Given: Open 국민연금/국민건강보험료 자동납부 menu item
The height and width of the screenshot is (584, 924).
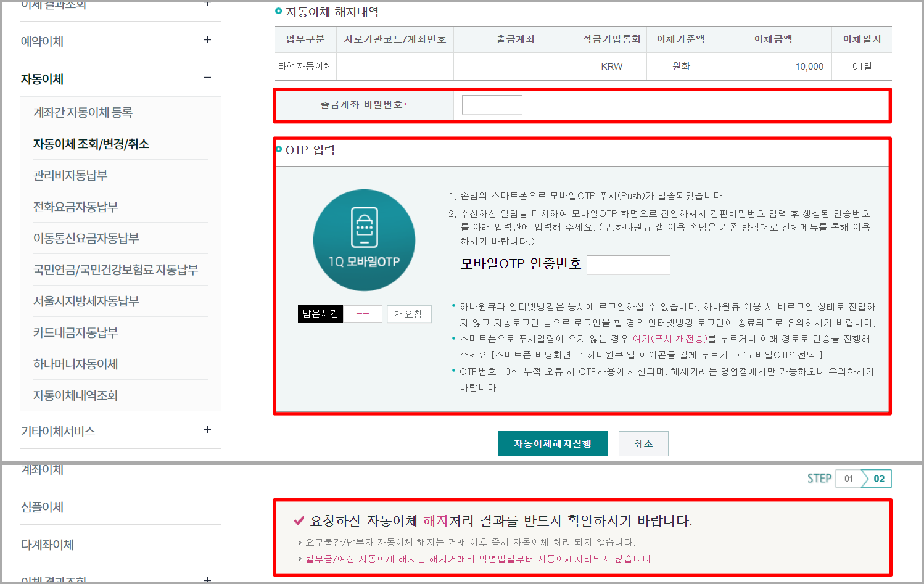Looking at the screenshot, I should (115, 269).
